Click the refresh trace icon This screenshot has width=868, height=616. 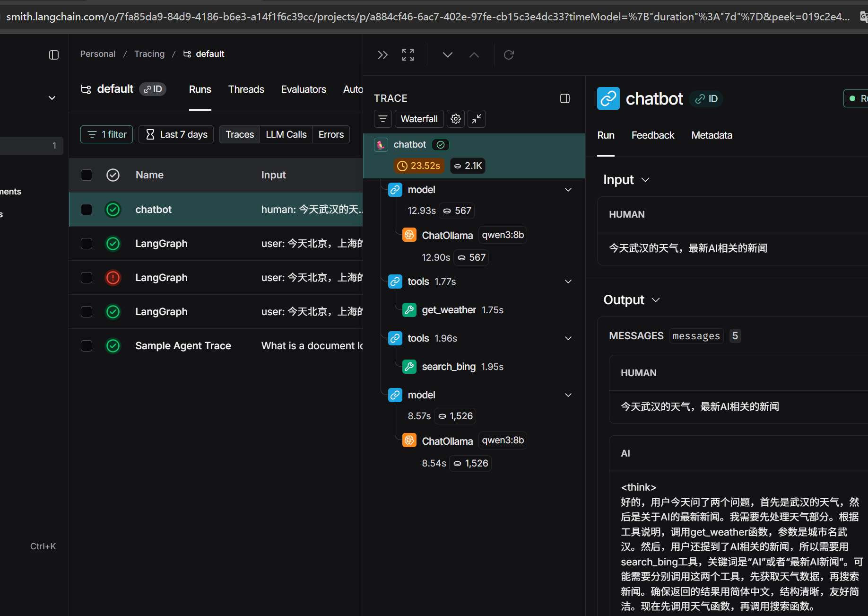click(x=509, y=55)
